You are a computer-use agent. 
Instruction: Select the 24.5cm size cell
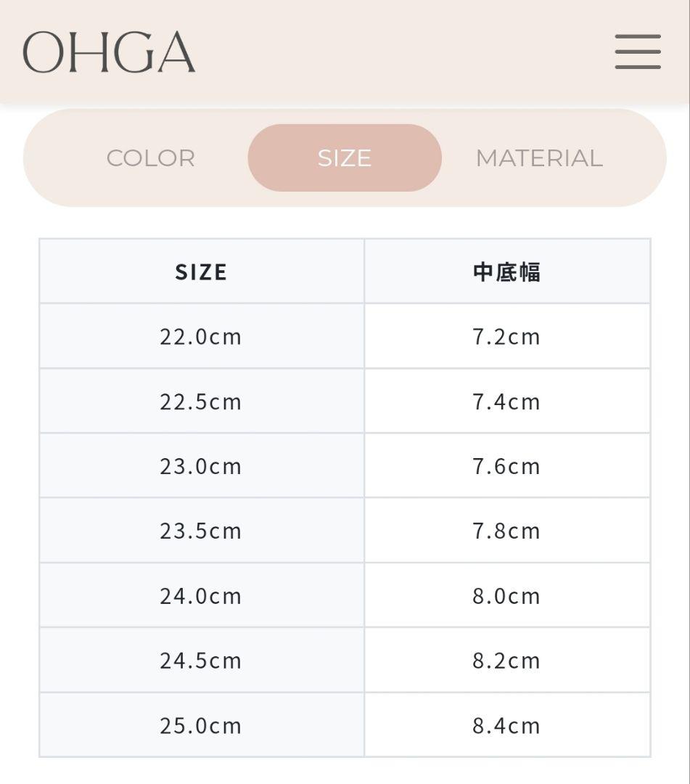tap(202, 660)
